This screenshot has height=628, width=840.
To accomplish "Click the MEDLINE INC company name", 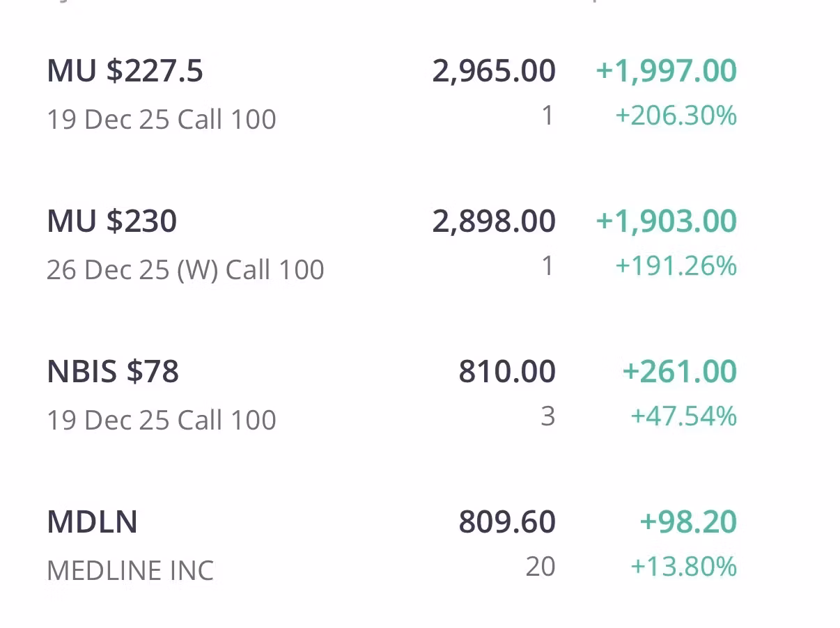I will point(130,571).
